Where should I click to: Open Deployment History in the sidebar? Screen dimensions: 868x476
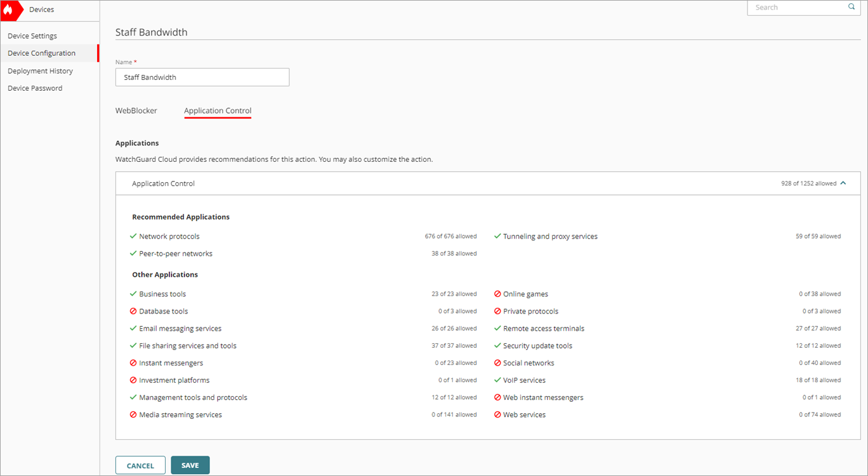[40, 70]
